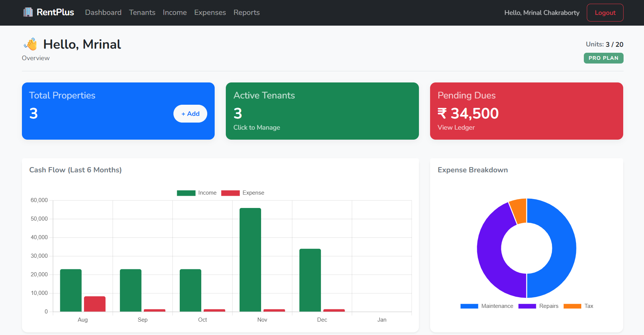The height and width of the screenshot is (335, 644).
Task: Click the ₹ 34,500 amount
Action: click(x=468, y=113)
